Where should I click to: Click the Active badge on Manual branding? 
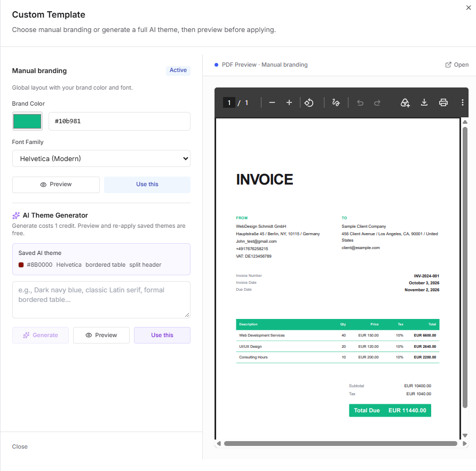click(x=178, y=70)
